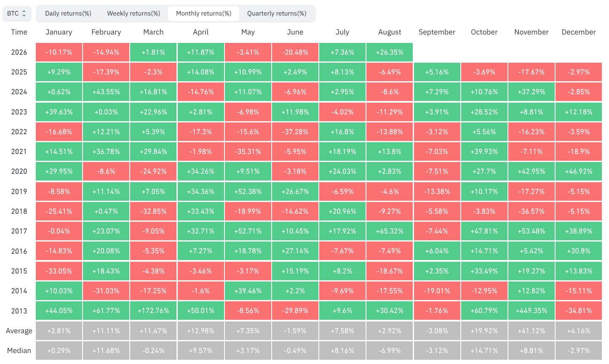
Task: Open the BTC coin selector dropdown
Action: [x=17, y=13]
